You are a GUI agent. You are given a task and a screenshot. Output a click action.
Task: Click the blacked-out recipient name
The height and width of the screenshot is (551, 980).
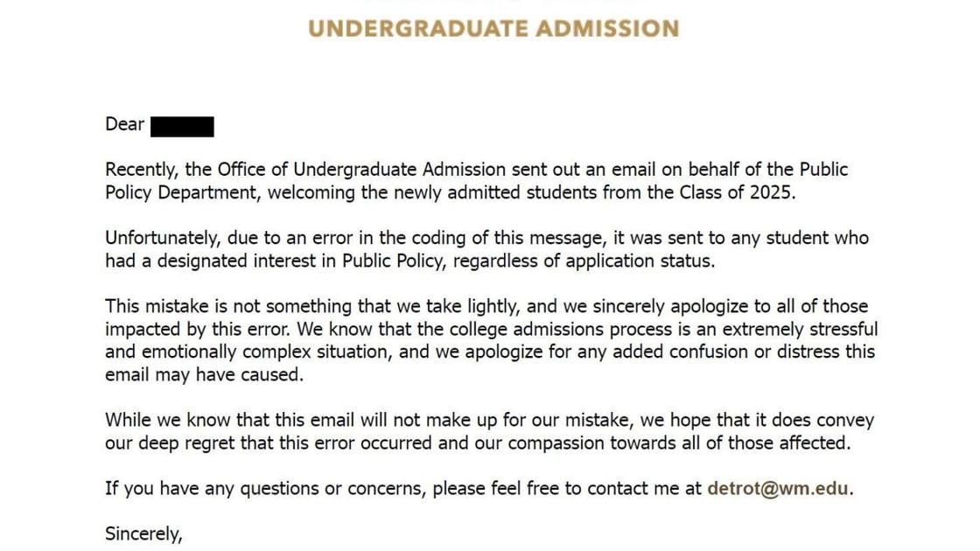(182, 125)
